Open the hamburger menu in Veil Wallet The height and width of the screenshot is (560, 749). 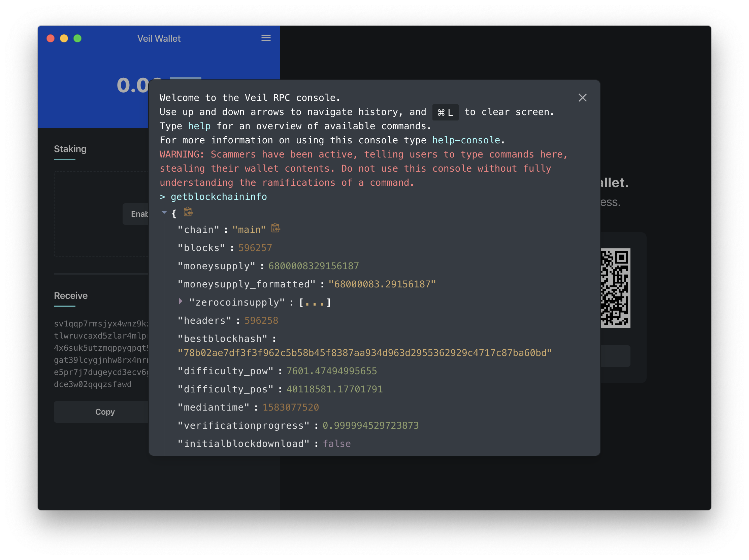coord(266,38)
